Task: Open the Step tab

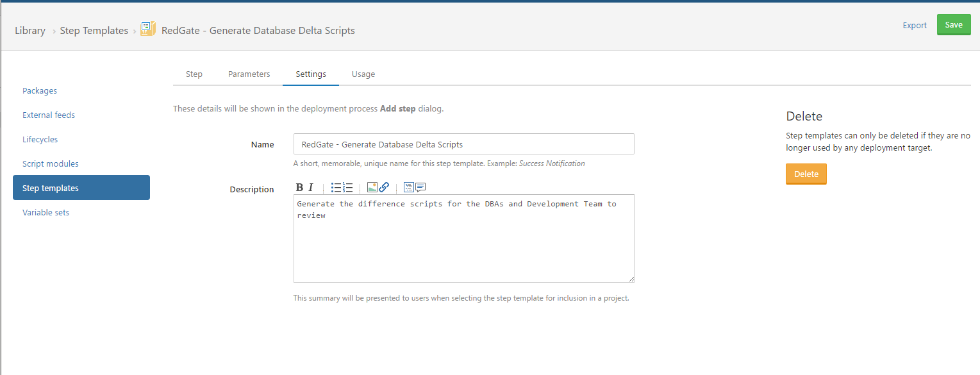Action: point(194,74)
